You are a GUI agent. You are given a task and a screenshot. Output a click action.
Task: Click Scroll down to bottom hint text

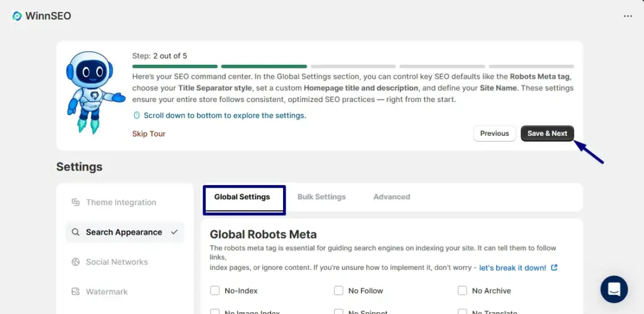pyautogui.click(x=225, y=116)
